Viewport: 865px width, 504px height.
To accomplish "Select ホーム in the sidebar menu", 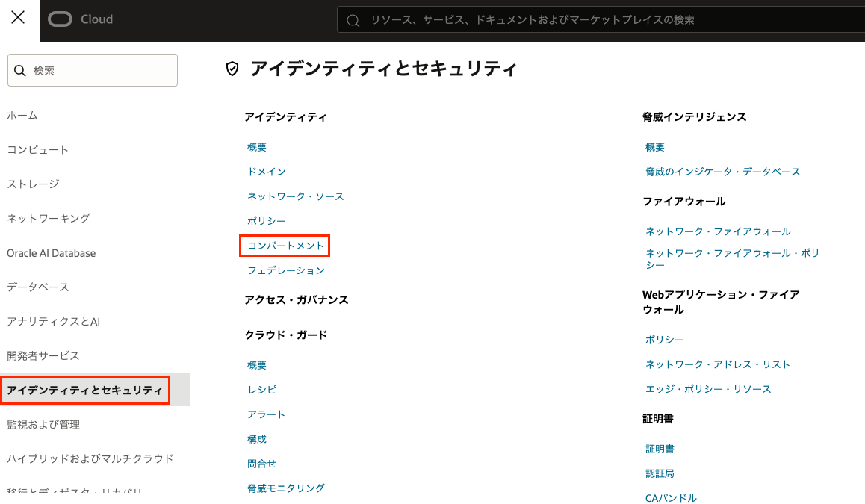I will (x=22, y=115).
